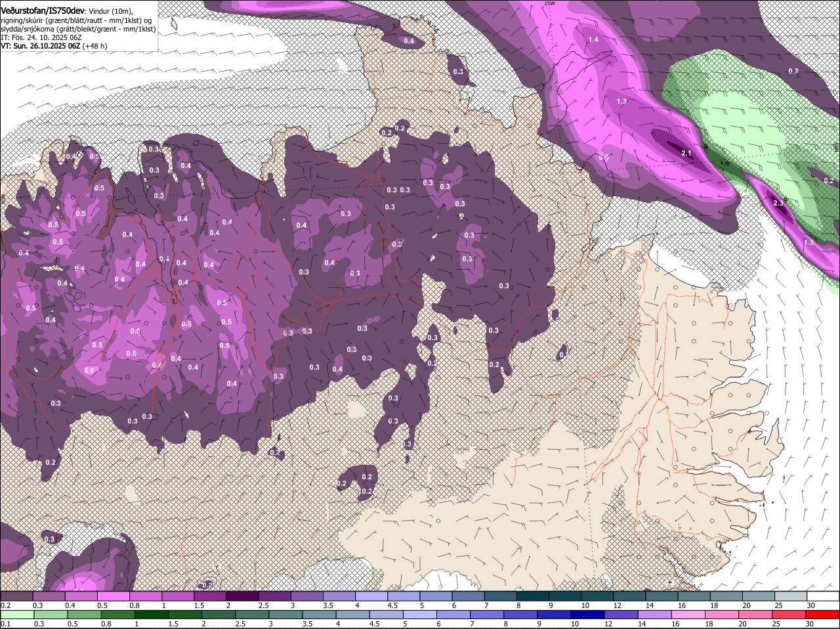Click the 1.4 value in the pink band
This screenshot has height=629, width=840.
[x=593, y=40]
